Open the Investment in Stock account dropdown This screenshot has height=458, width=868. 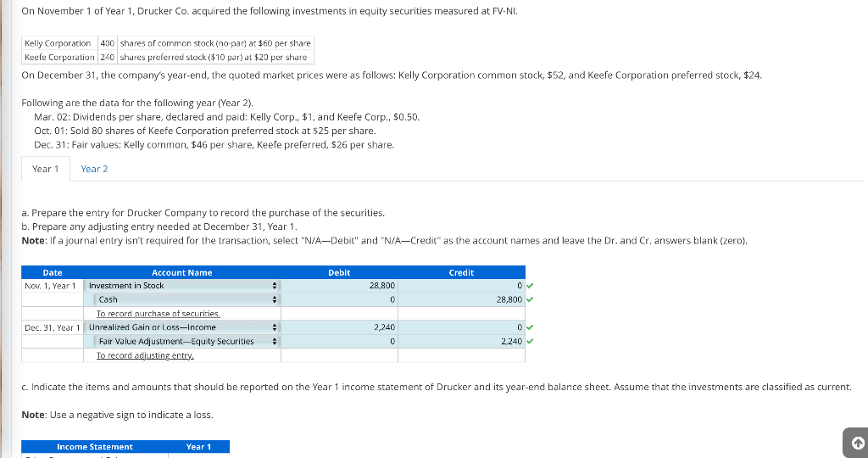[x=182, y=286]
